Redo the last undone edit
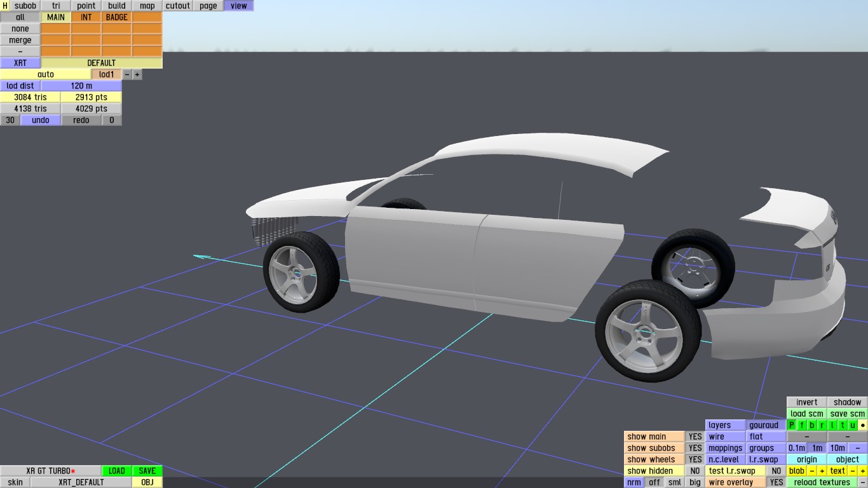The image size is (868, 488). 81,120
